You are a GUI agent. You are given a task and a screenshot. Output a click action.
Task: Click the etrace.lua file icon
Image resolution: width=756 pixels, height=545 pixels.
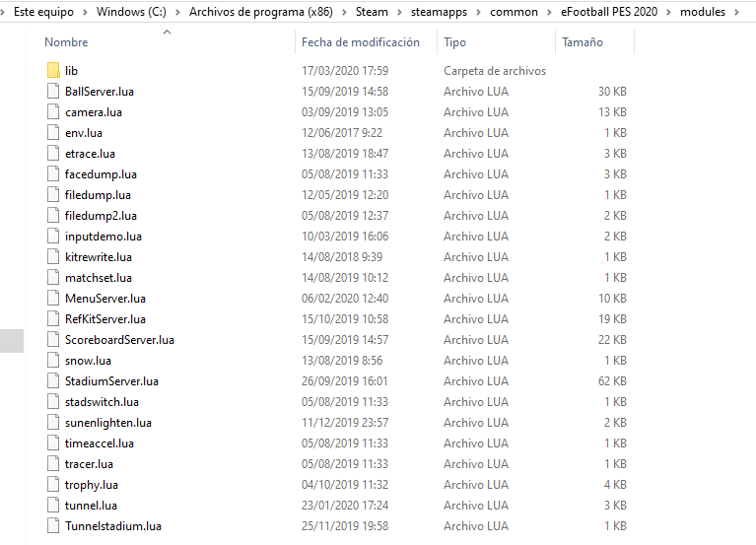[x=53, y=153]
